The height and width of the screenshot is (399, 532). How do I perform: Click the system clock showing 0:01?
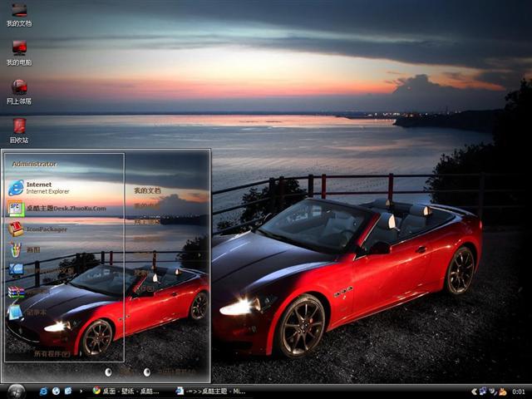coord(518,391)
